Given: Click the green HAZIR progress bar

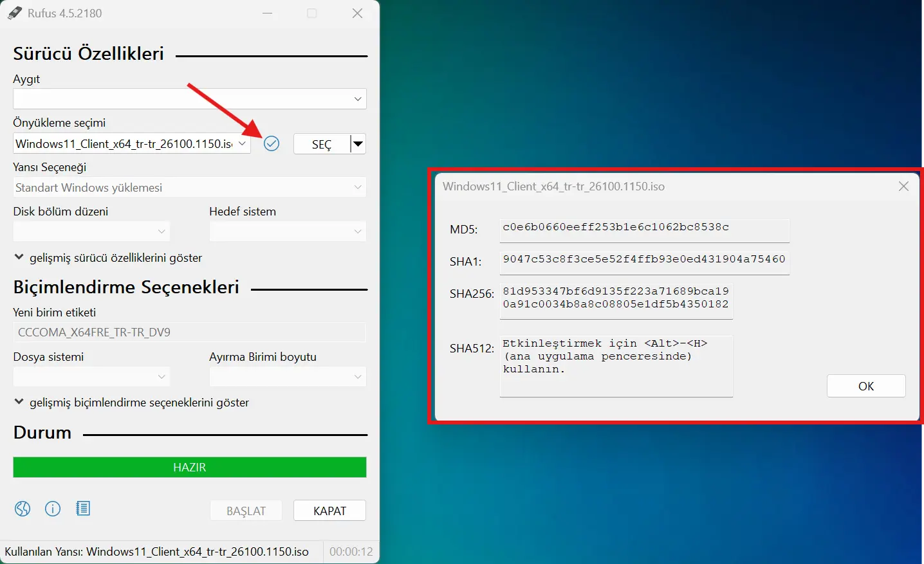Looking at the screenshot, I should pos(190,468).
